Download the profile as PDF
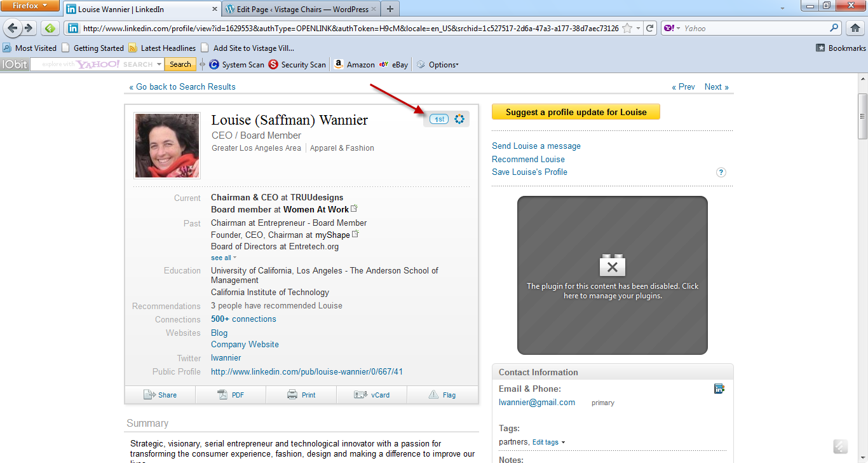868x463 pixels. point(231,395)
